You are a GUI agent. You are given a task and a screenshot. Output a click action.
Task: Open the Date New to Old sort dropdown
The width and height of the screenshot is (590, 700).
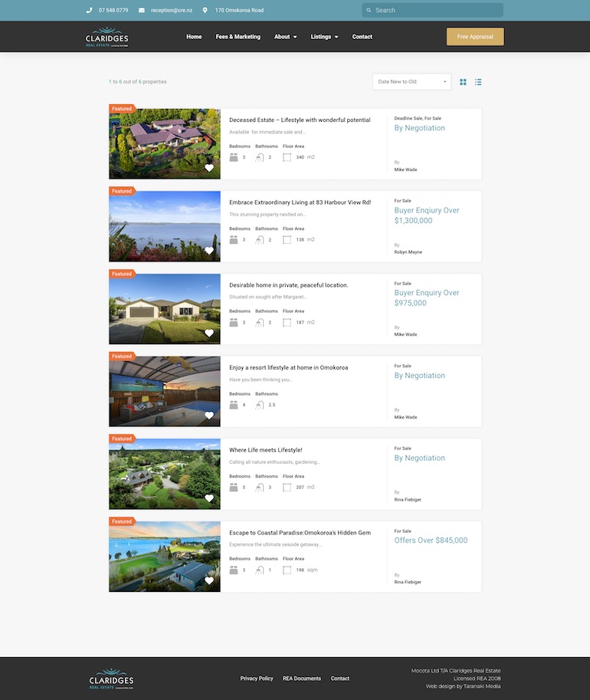point(412,82)
